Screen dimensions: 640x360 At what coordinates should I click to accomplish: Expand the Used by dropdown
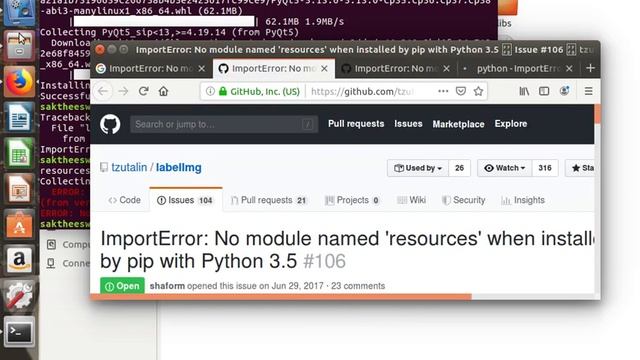[418, 168]
